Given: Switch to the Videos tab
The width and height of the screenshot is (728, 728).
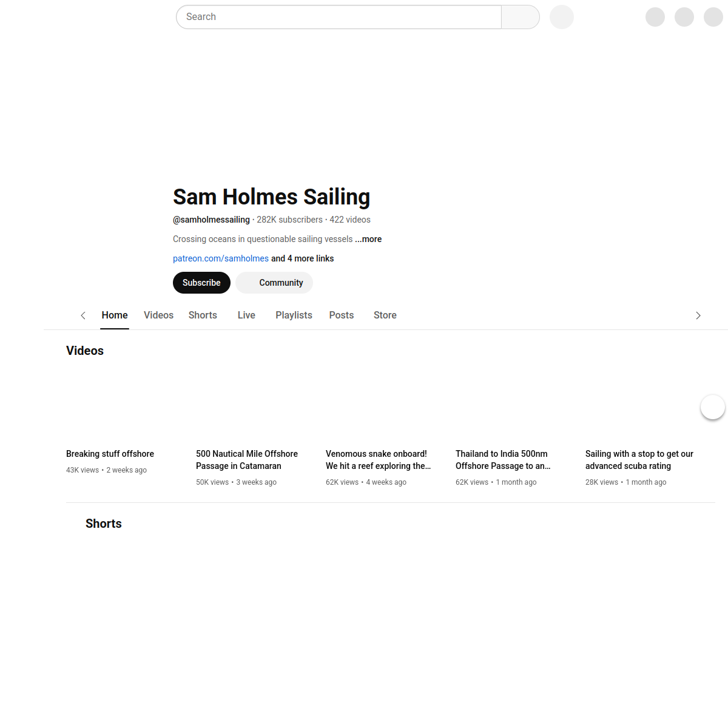Looking at the screenshot, I should coord(158,315).
